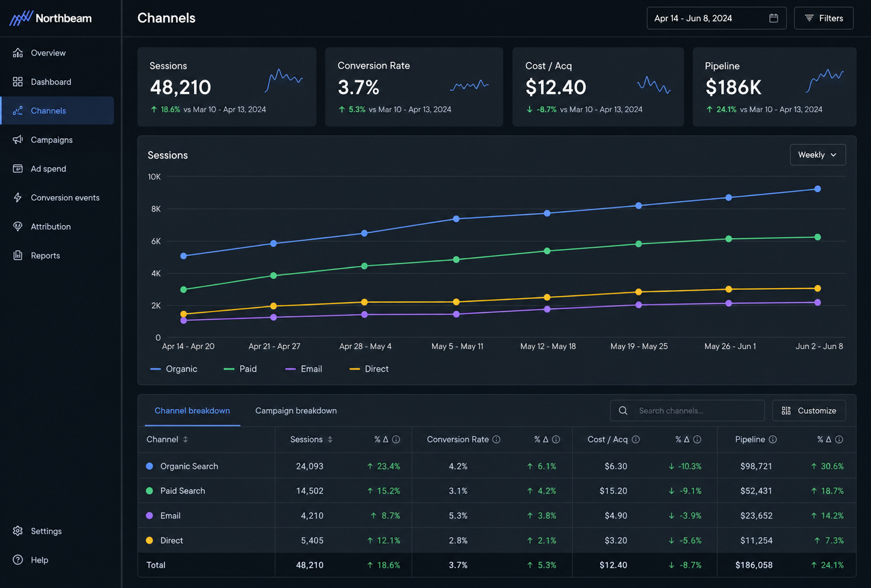Click the Customize QR-style icon
This screenshot has width=871, height=588.
coord(787,411)
